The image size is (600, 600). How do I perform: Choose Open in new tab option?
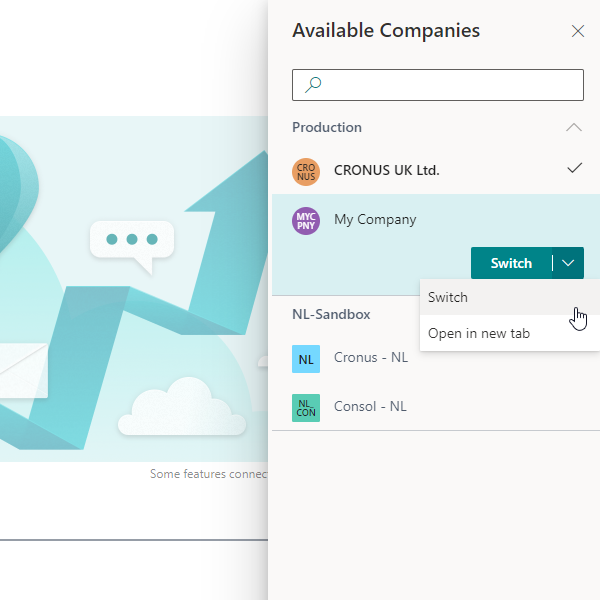pyautogui.click(x=510, y=333)
